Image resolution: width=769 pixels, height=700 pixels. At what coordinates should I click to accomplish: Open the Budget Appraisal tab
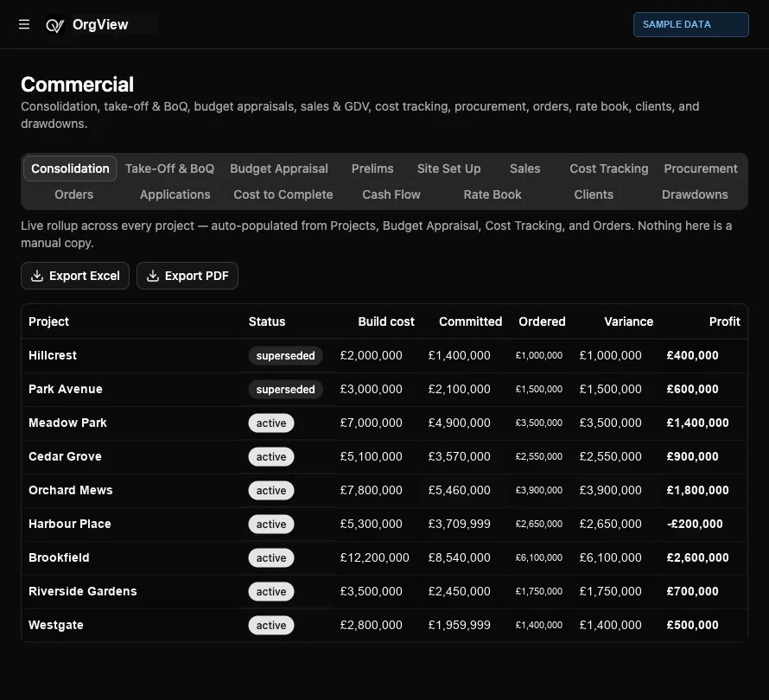click(x=278, y=169)
